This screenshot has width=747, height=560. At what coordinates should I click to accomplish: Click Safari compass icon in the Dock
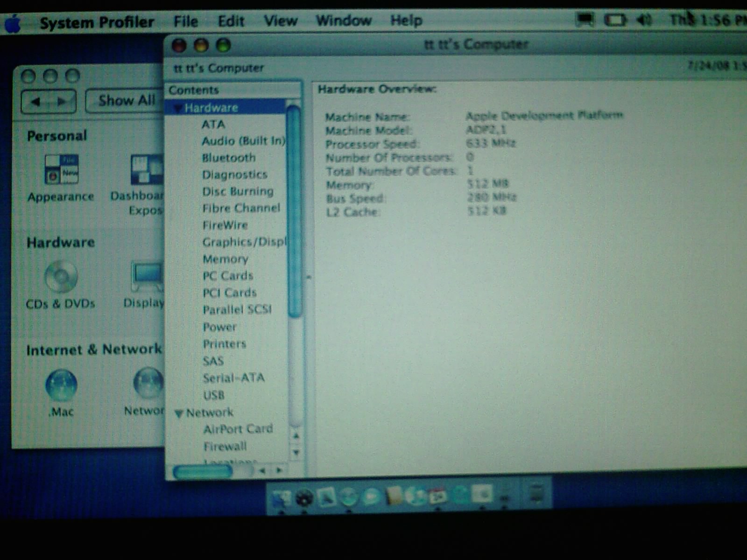(348, 497)
